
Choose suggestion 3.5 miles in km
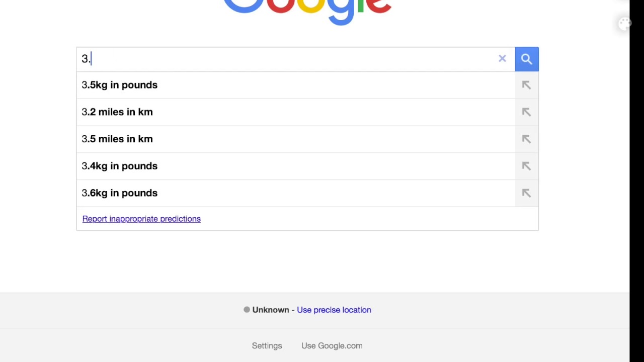click(x=295, y=139)
